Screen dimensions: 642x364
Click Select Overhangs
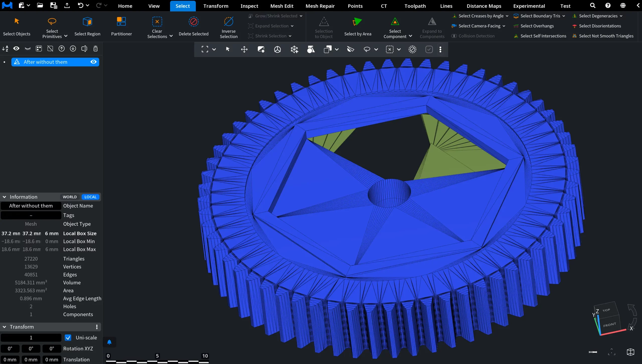click(x=533, y=26)
